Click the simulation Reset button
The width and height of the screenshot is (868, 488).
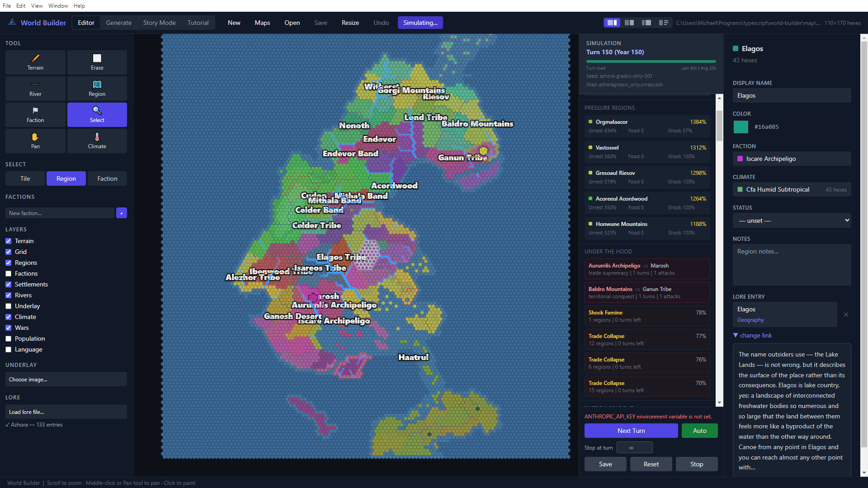tap(651, 464)
